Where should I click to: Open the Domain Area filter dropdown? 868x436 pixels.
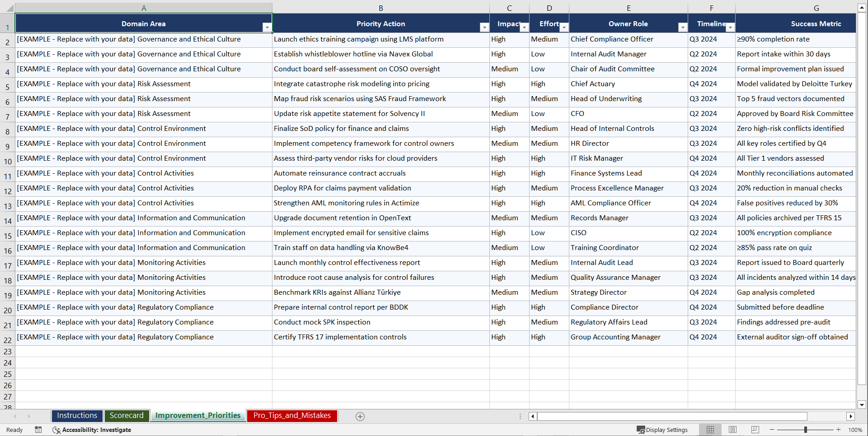coord(267,27)
